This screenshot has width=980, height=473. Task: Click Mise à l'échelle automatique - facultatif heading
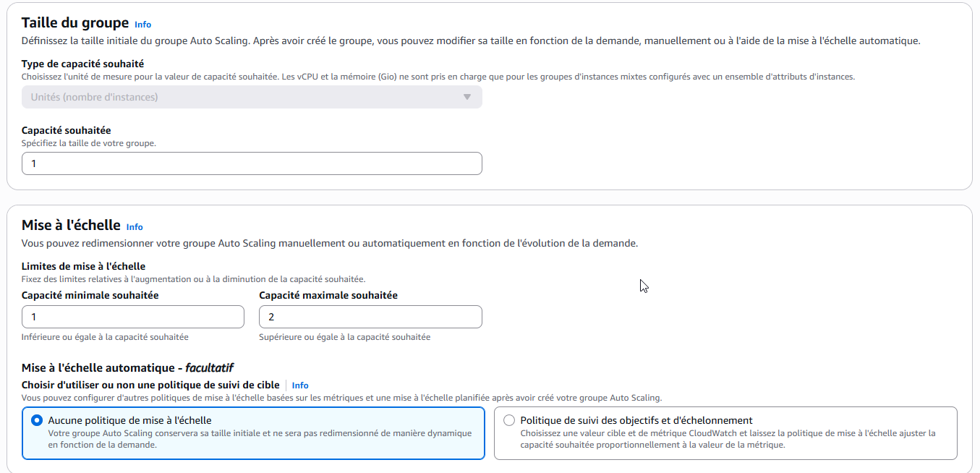127,367
